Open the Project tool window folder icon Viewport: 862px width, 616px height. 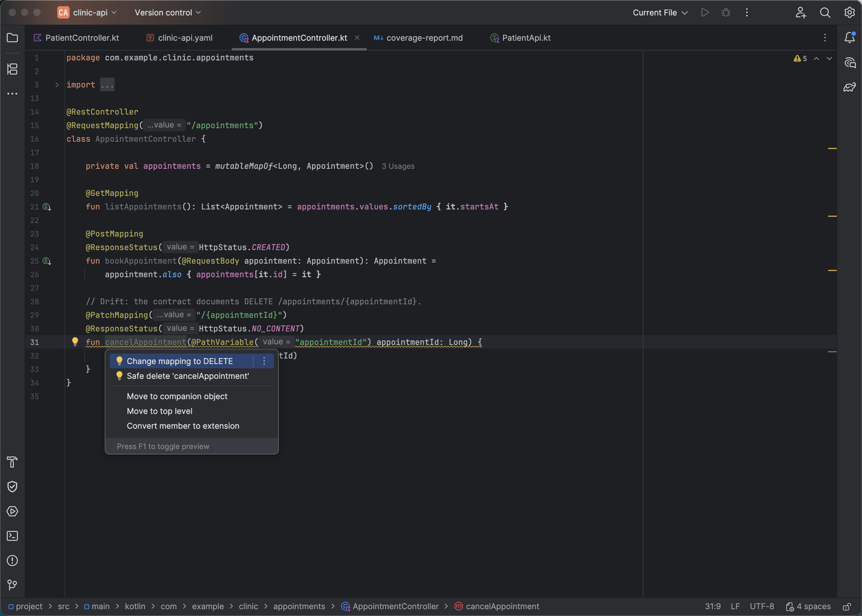click(x=12, y=38)
